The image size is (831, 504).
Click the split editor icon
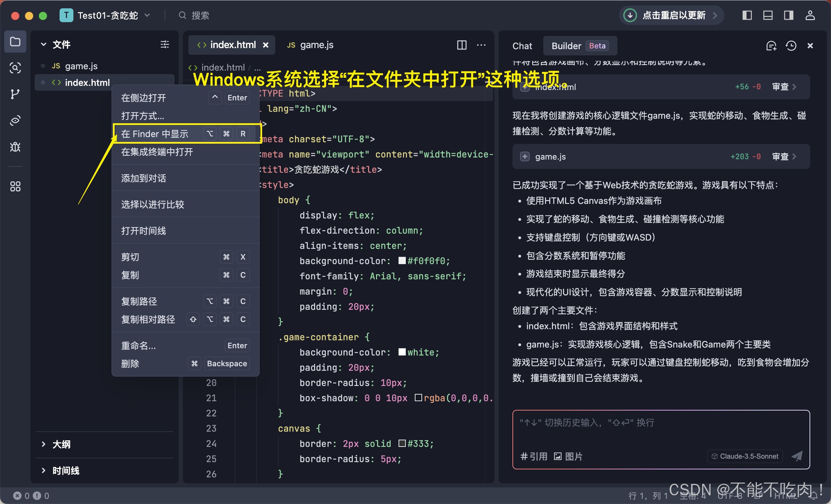point(462,45)
